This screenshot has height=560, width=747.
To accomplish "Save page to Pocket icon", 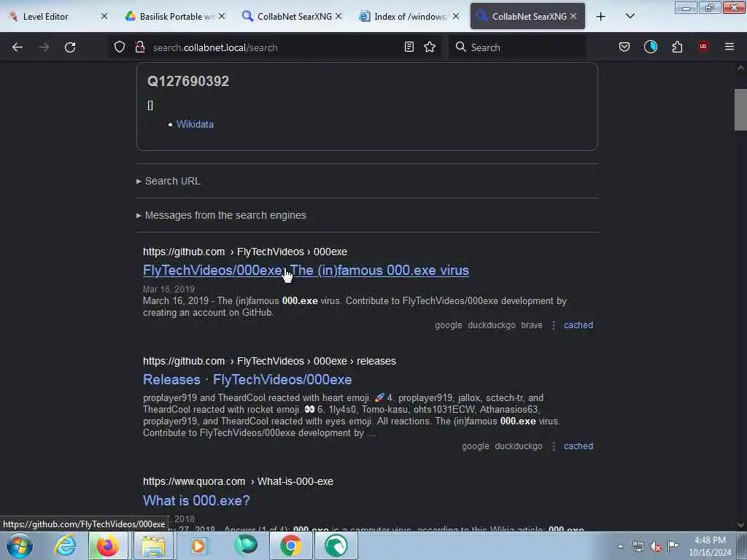I will [624, 47].
